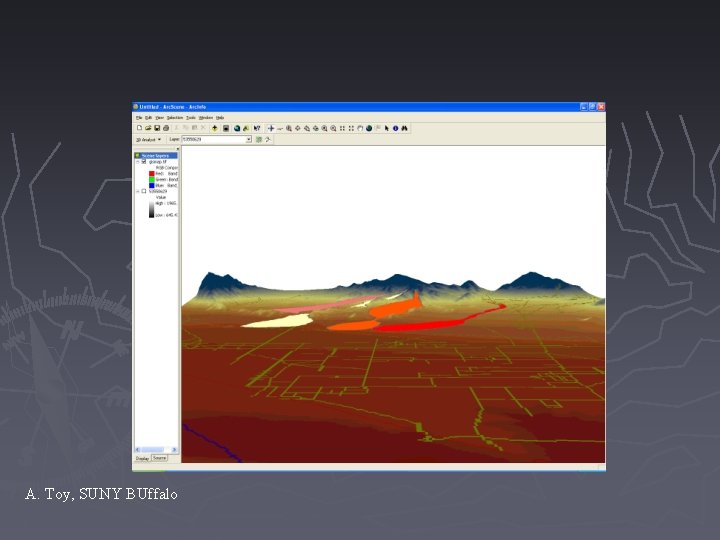Check the second raster layer checkbox

(144, 191)
